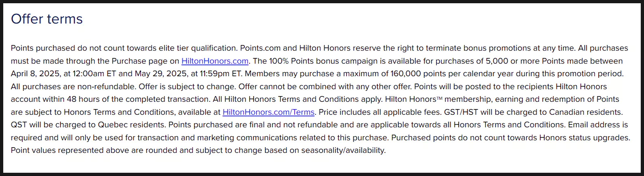The width and height of the screenshot is (644, 176).
Task: Click the "seasonality/availability" text at the end
Action: coord(343,150)
